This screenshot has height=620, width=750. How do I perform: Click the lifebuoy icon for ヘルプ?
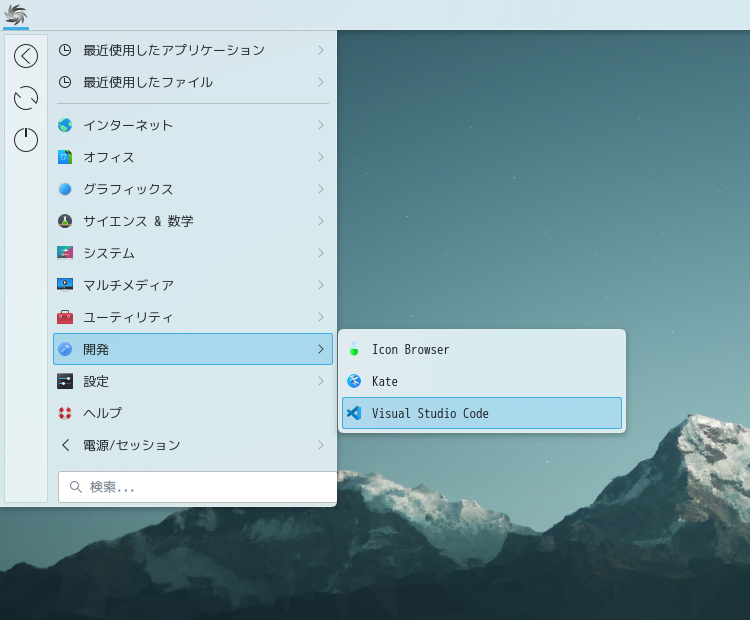click(65, 413)
